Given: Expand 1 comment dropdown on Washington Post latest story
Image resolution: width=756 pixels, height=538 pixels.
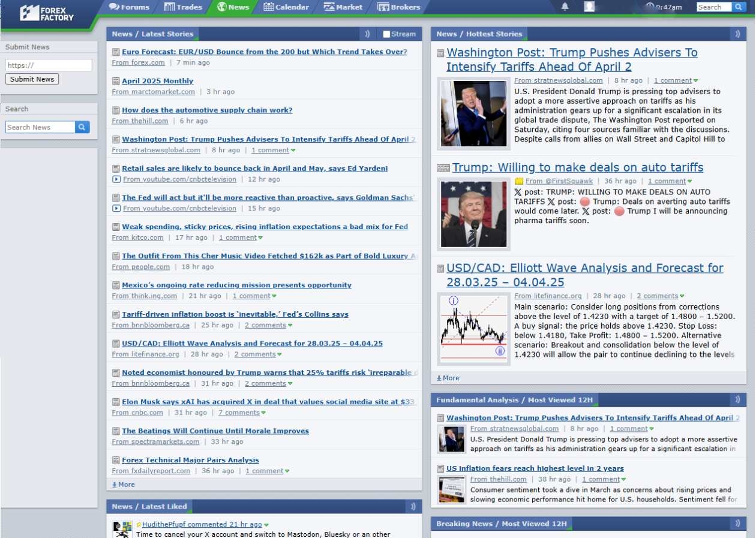Looking at the screenshot, I should (x=293, y=151).
